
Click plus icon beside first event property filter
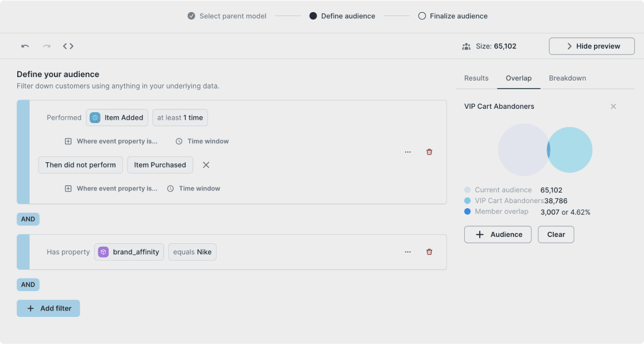pos(68,141)
